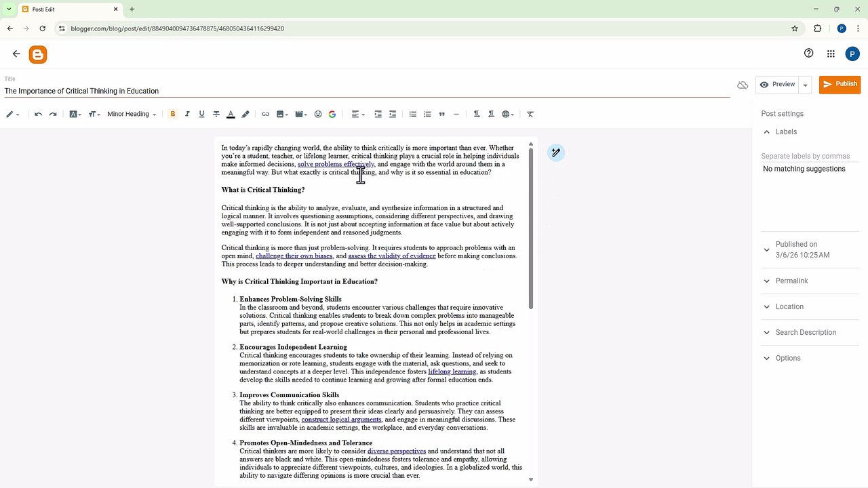The width and height of the screenshot is (868, 488).
Task: Open the Minor Heading paragraph style dropdown
Action: (x=132, y=114)
